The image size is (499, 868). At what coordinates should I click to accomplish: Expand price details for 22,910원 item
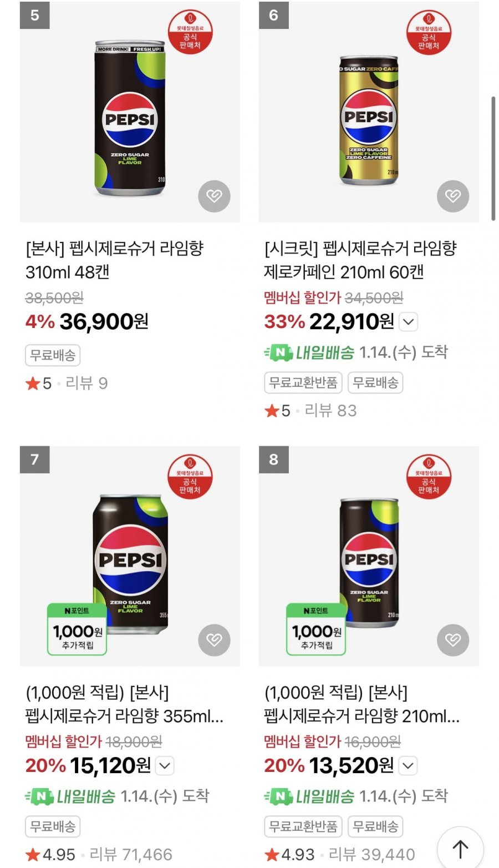[409, 322]
